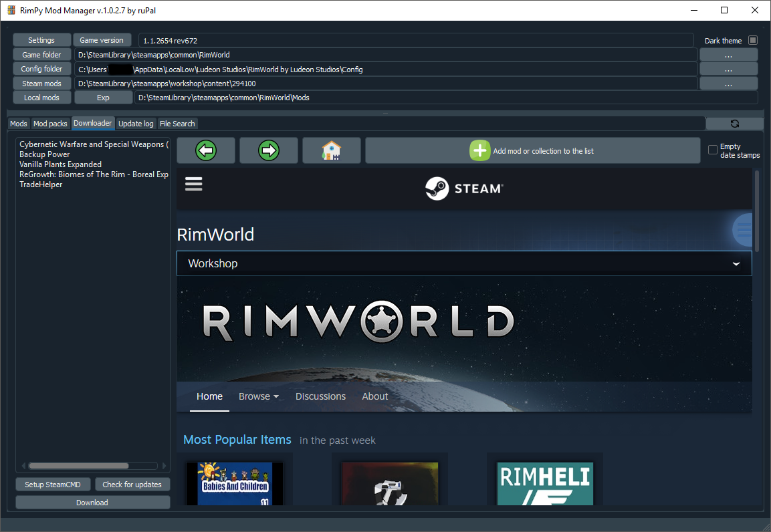Switch to the Mods tab
Viewport: 771px width, 532px height.
19,124
